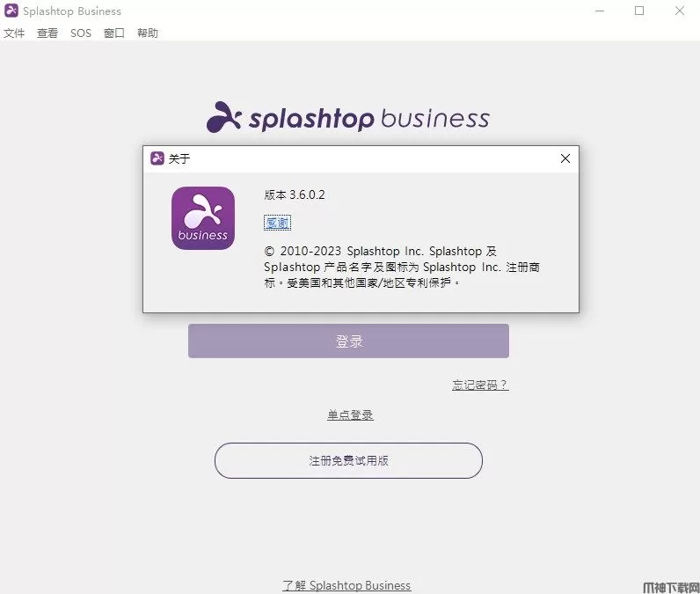Click the © 2010-2023 Splashtop Inc. copyright text
The height and width of the screenshot is (594, 700).
(402, 267)
